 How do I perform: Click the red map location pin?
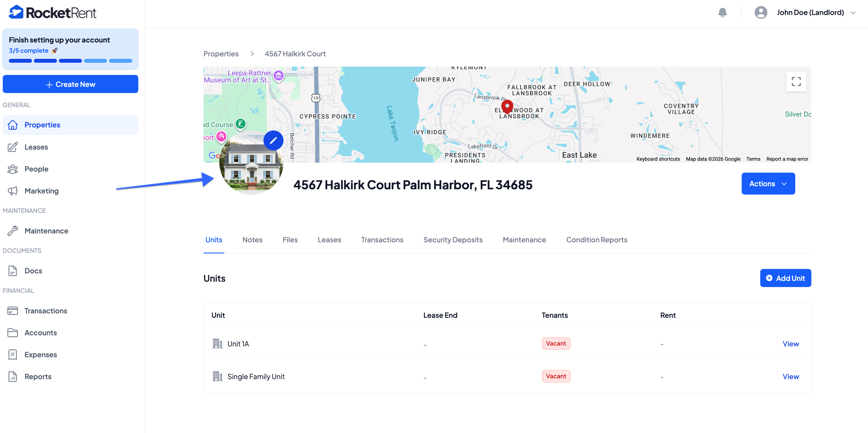pos(507,107)
